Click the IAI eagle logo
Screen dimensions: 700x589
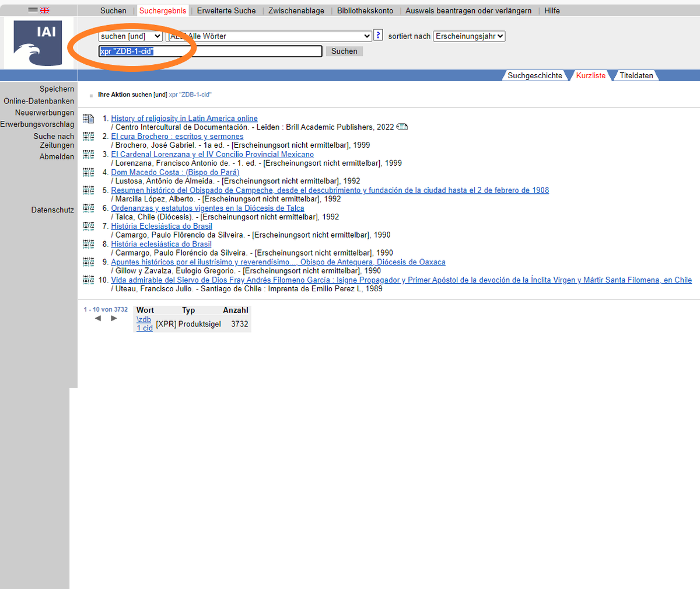click(38, 43)
